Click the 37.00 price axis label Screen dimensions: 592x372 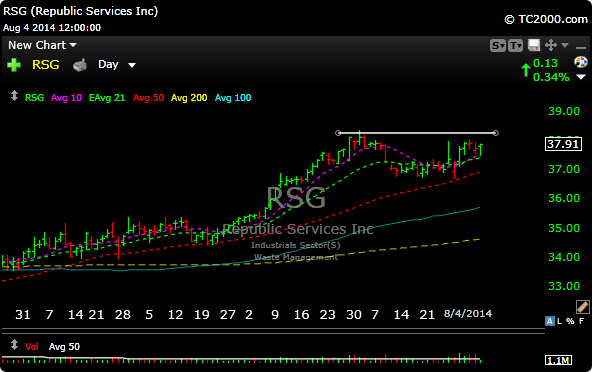(564, 169)
